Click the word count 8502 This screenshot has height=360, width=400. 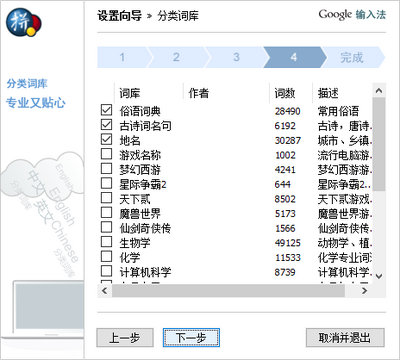tap(285, 199)
